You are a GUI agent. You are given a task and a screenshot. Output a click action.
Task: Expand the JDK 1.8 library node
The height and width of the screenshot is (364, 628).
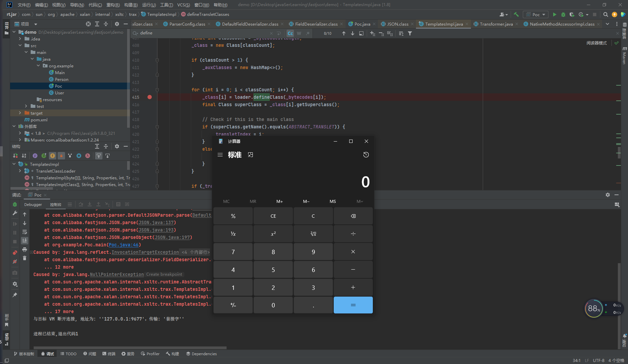click(20, 133)
